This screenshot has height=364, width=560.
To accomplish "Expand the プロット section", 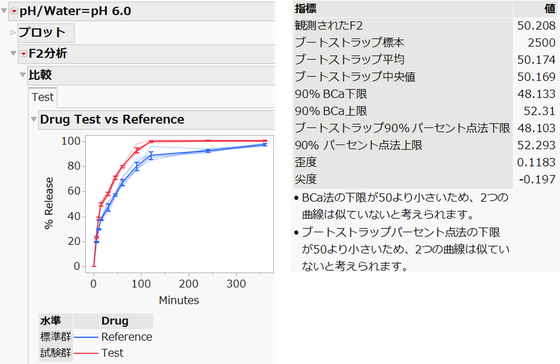I will (13, 33).
